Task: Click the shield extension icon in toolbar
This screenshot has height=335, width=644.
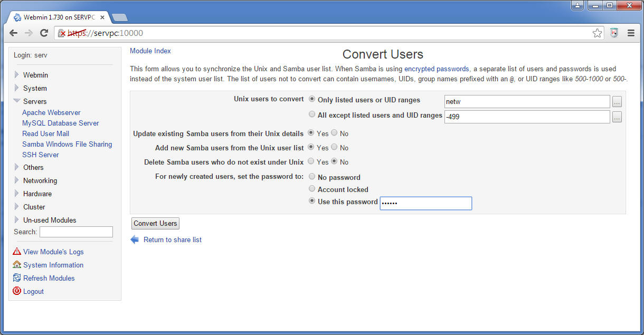Action: tap(614, 33)
